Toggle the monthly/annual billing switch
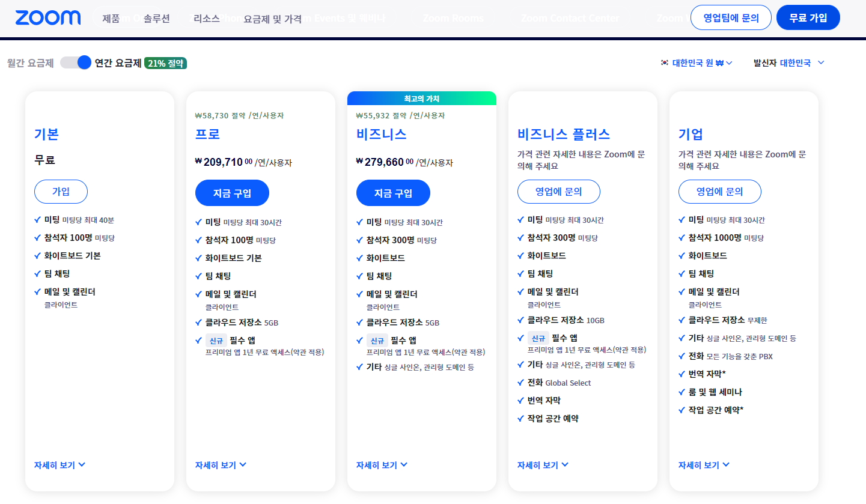 [x=76, y=62]
